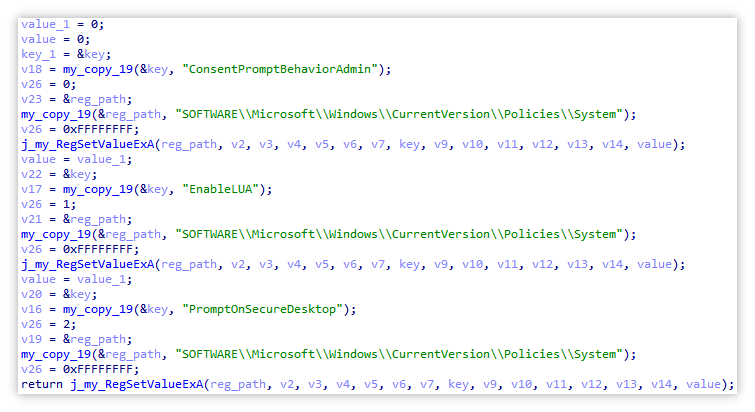
Task: Click the "ConsentPromptBehaviorAdmin" string literal
Action: (283, 68)
